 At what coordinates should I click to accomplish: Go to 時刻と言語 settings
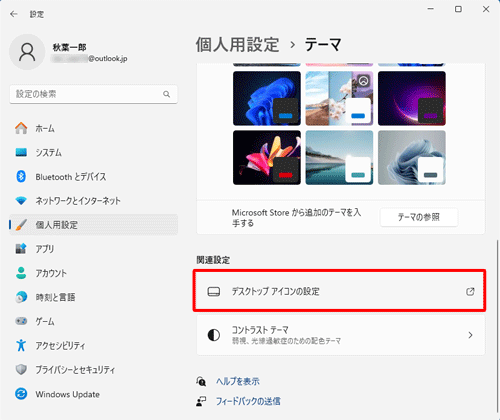point(93,297)
